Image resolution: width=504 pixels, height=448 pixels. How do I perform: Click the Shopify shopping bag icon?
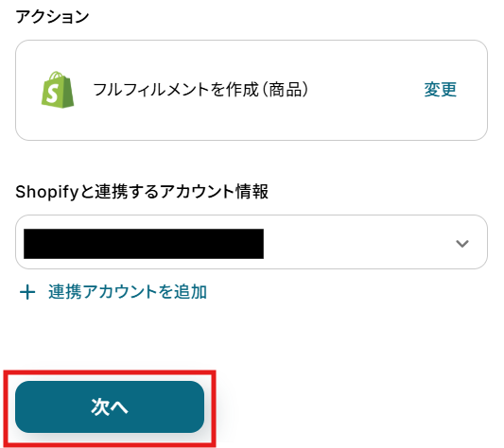(x=58, y=90)
